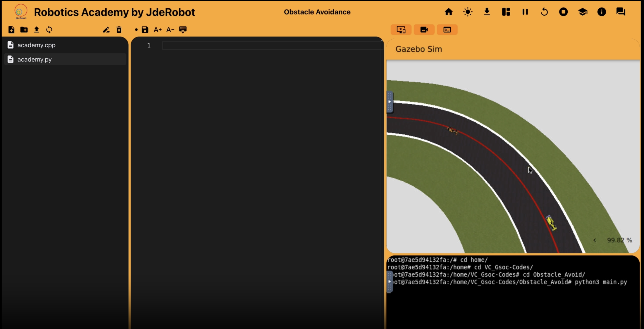The image size is (644, 329).
Task: Expand the terminal side panel handle
Action: (390, 282)
